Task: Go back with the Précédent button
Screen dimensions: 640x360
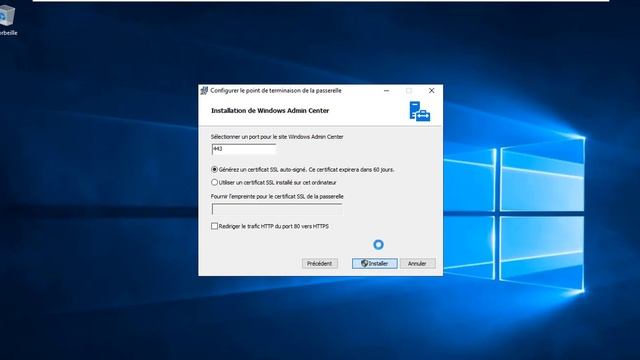Action: [x=320, y=264]
